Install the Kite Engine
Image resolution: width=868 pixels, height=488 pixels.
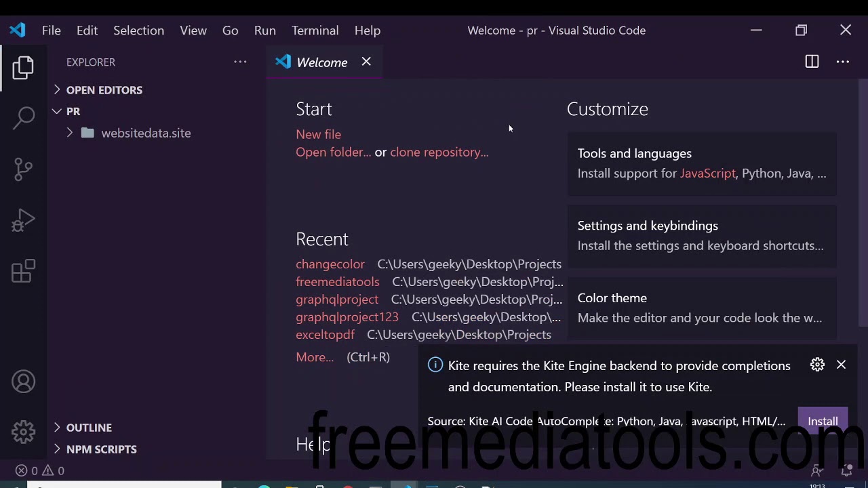pyautogui.click(x=822, y=422)
